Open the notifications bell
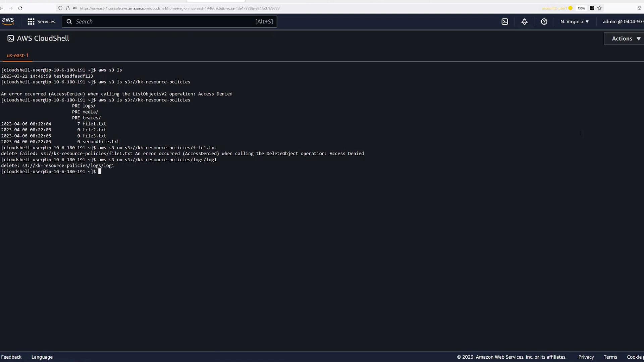This screenshot has width=644, height=362. click(524, 21)
